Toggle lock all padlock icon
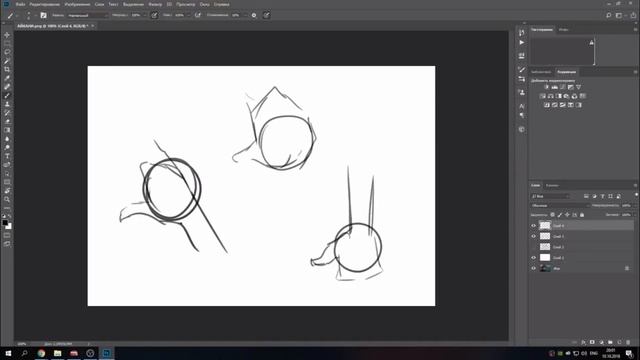The width and height of the screenshot is (640, 360). tap(582, 215)
